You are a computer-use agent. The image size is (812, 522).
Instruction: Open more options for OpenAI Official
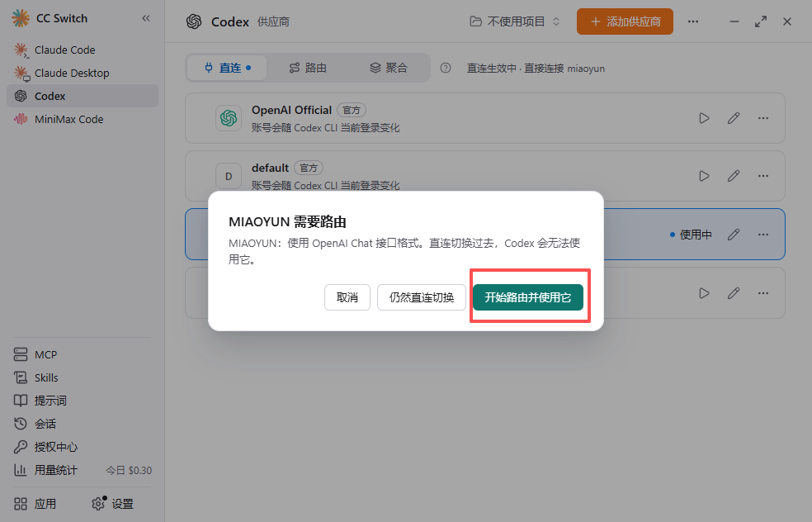(x=762, y=118)
